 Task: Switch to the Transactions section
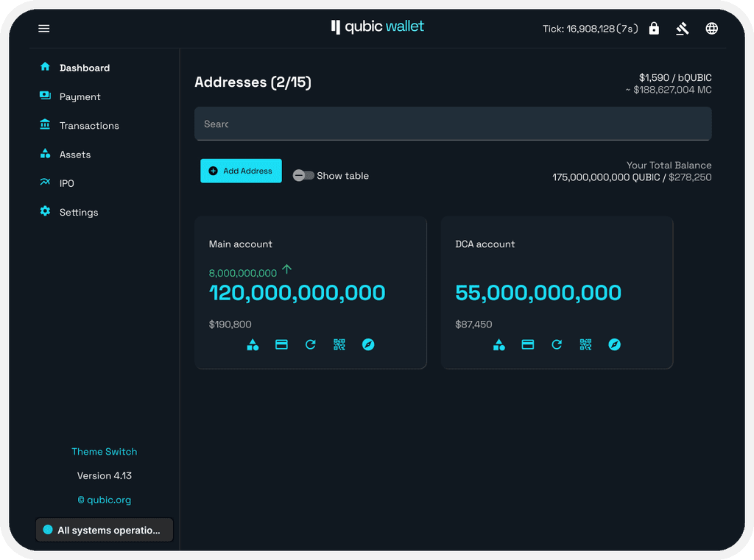88,125
